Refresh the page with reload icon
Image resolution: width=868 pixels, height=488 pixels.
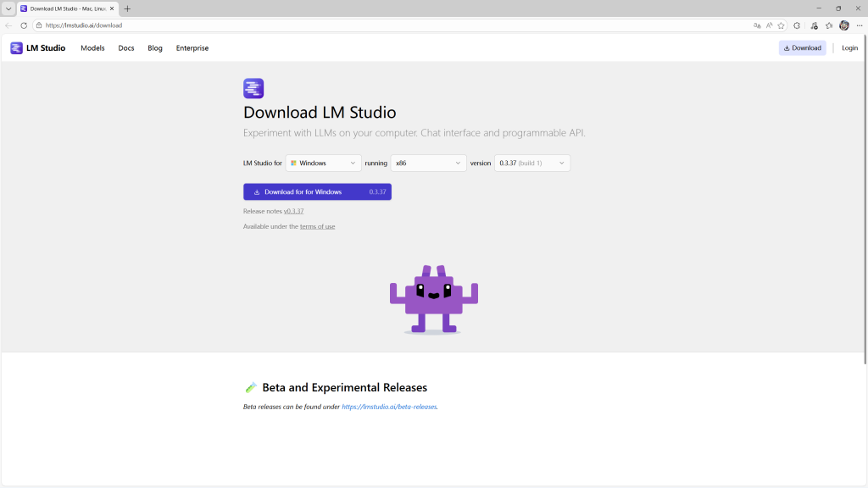click(24, 25)
